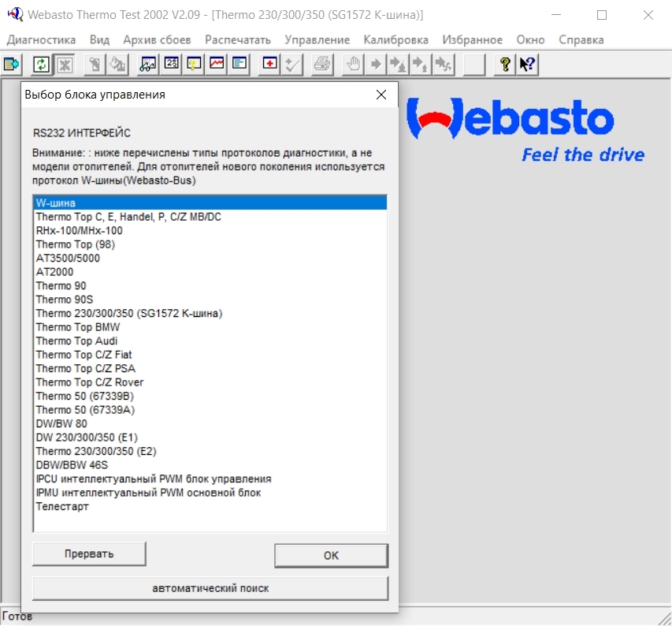The width and height of the screenshot is (672, 626).
Task: Select Thermo 90S protocol entry
Action: (x=64, y=300)
